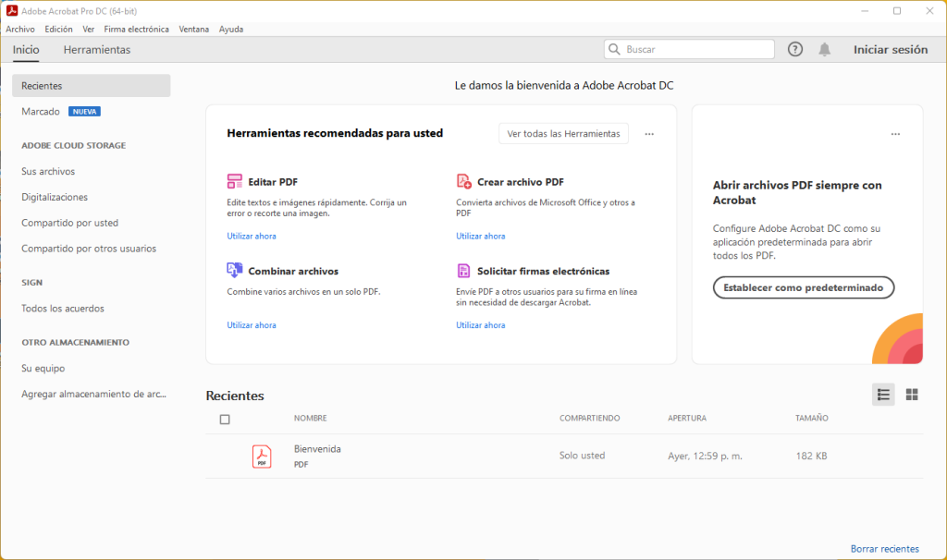Screen dimensions: 947x560
Task: Open default app card options ellipsis
Action: coord(895,134)
